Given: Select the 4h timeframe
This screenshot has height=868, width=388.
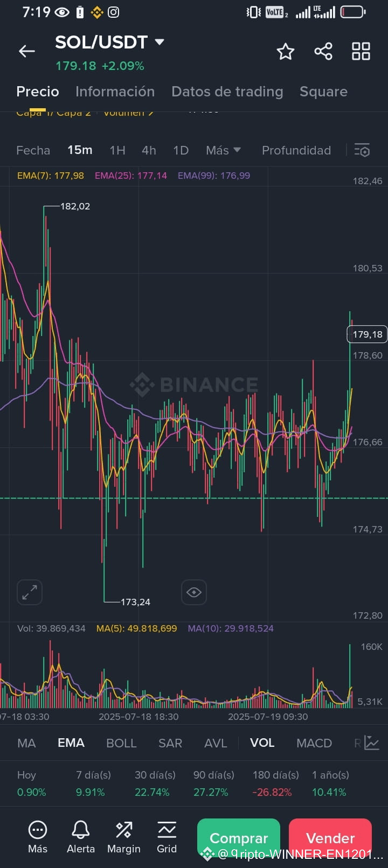Looking at the screenshot, I should tap(149, 150).
